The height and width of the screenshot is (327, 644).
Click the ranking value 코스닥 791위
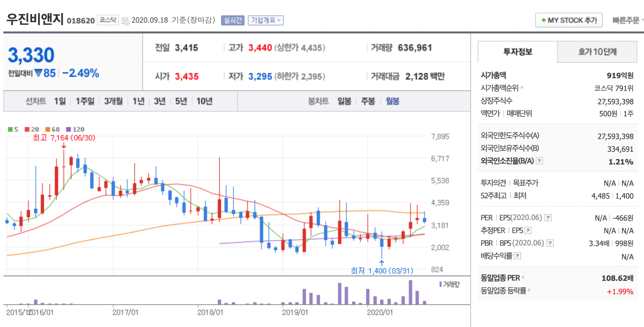(614, 88)
